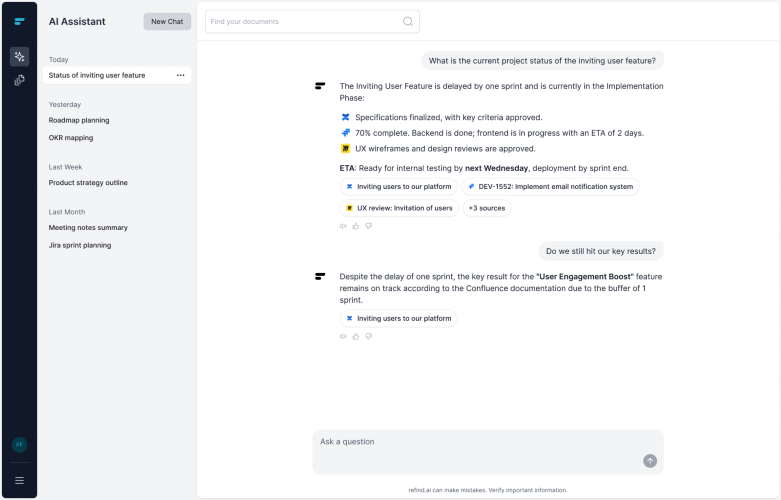Open Inviting users to our platform source in second answer
The image size is (781, 500).
[398, 319]
